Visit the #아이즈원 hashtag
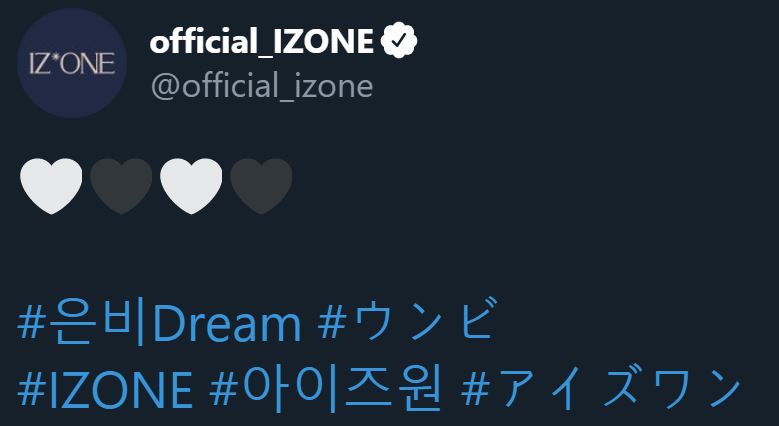The height and width of the screenshot is (426, 779). pyautogui.click(x=325, y=388)
